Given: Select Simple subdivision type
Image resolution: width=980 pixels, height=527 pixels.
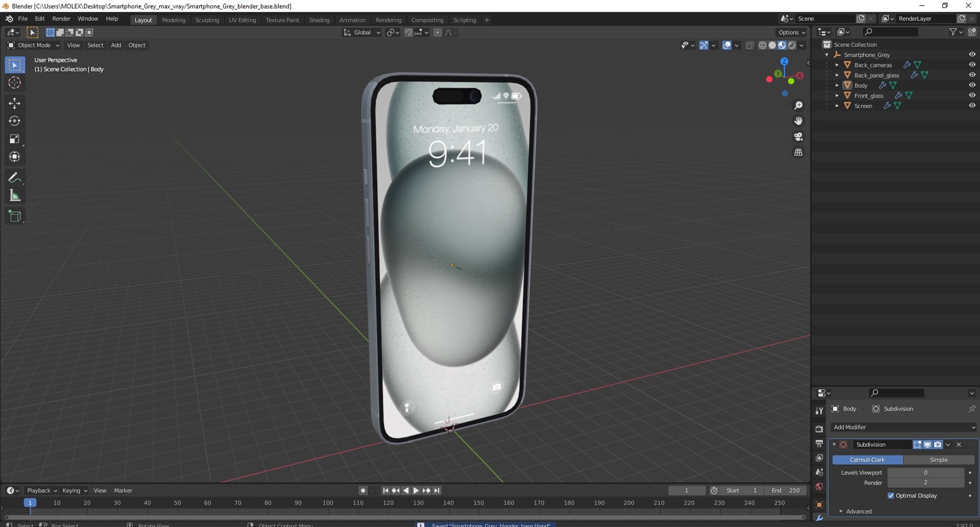Looking at the screenshot, I should [939, 460].
